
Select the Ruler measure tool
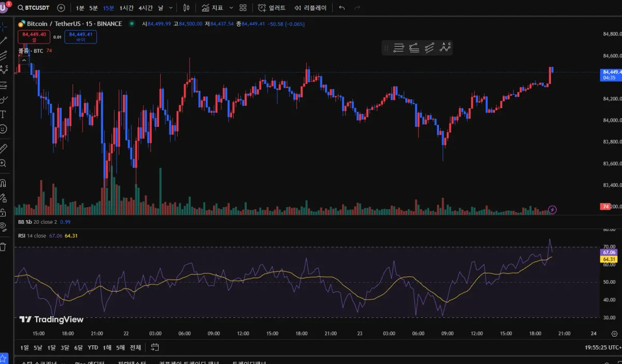pyautogui.click(x=3, y=149)
